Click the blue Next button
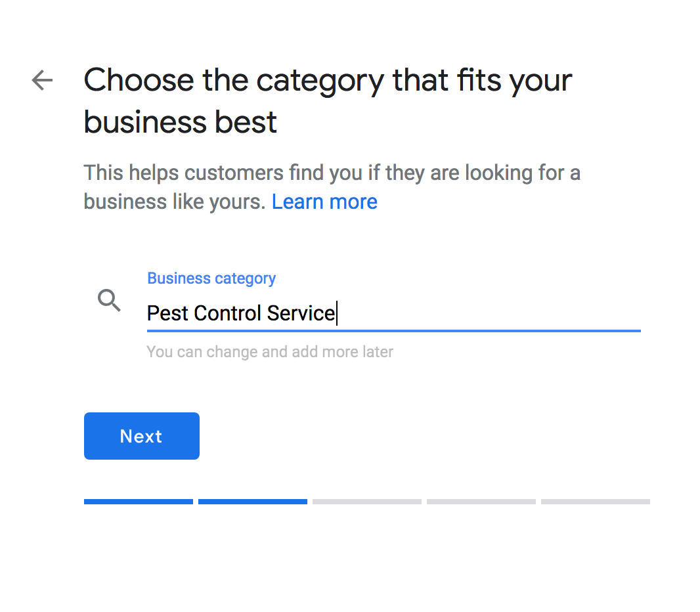 click(x=142, y=435)
